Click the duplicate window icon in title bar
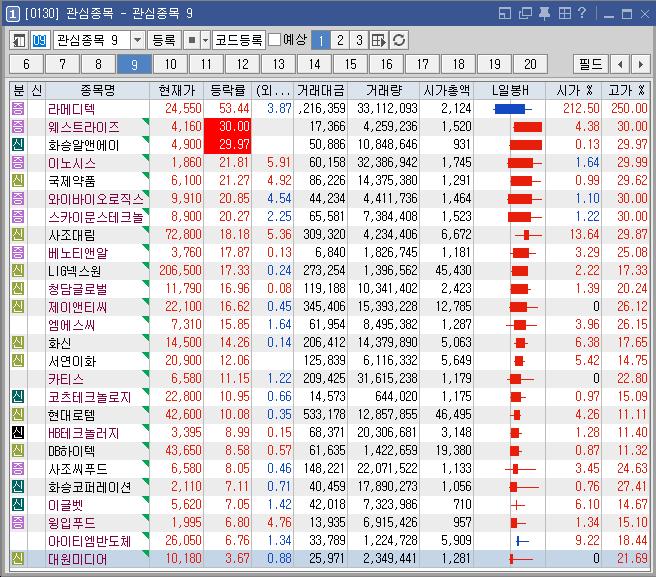Viewport: 656px width, 577px height. 525,14
